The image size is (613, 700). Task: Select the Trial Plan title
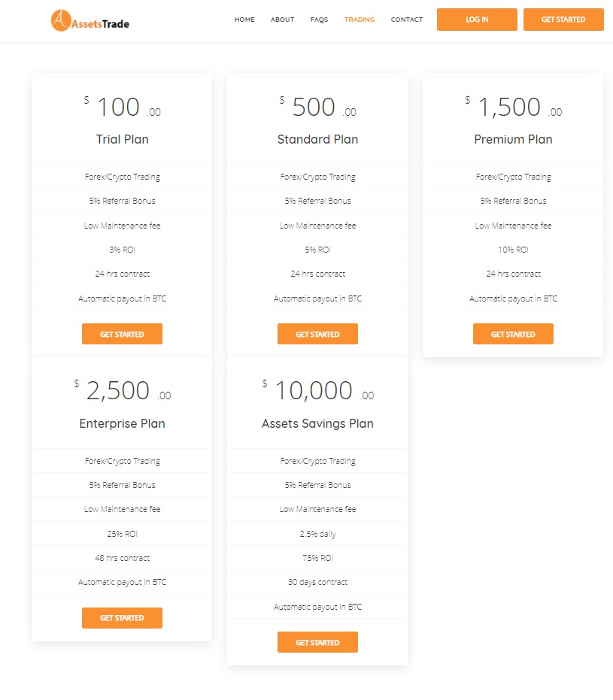click(122, 139)
